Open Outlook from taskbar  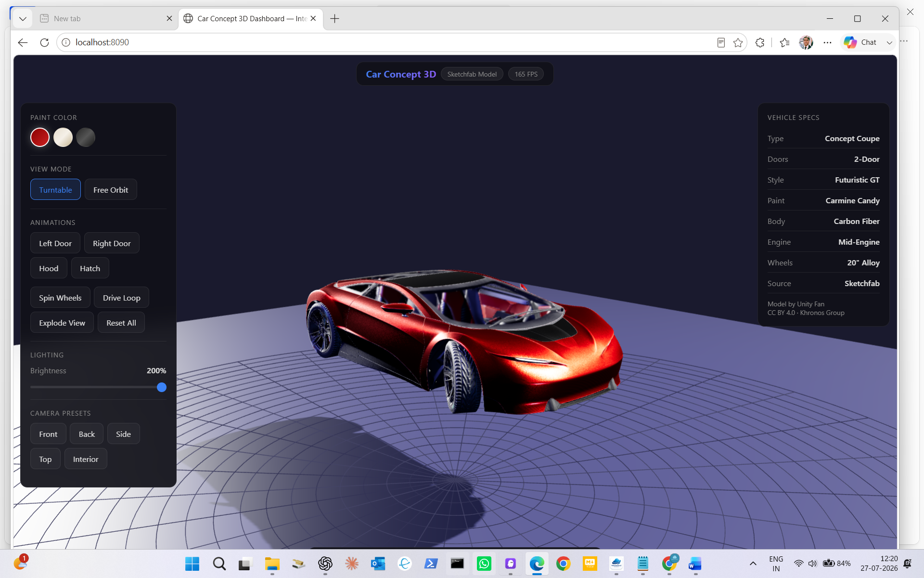[378, 564]
